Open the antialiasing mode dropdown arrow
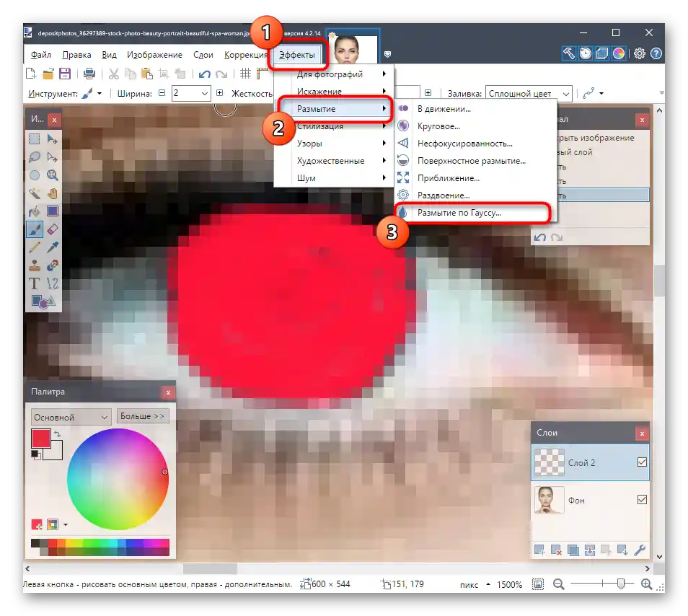 tap(601, 93)
